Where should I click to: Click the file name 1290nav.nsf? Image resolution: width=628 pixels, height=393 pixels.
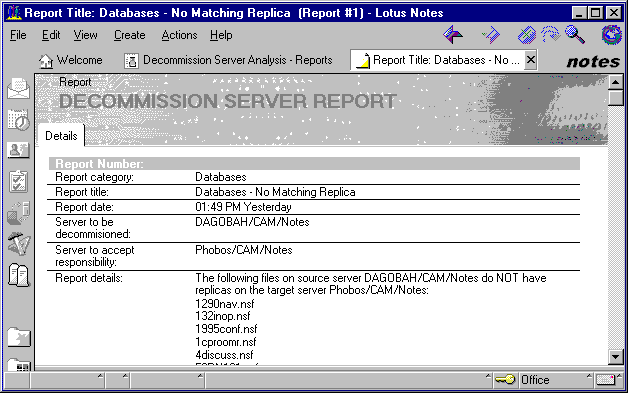click(225, 304)
